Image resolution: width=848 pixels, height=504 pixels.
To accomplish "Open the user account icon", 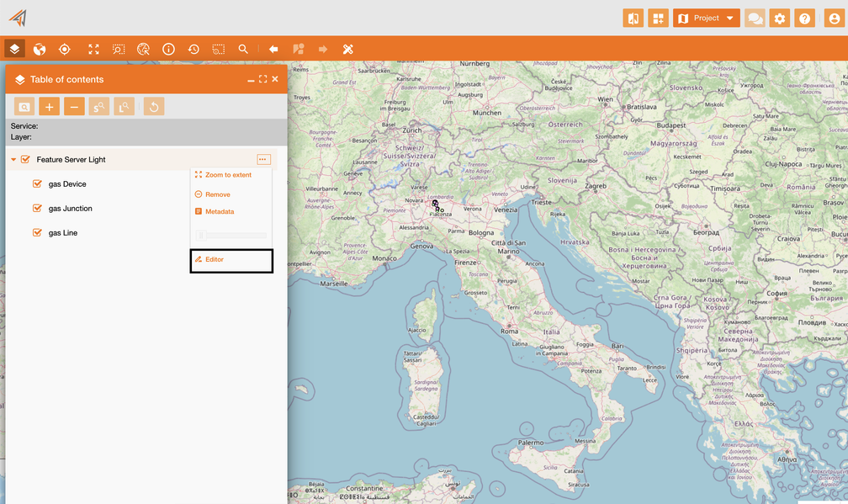I will tap(835, 19).
